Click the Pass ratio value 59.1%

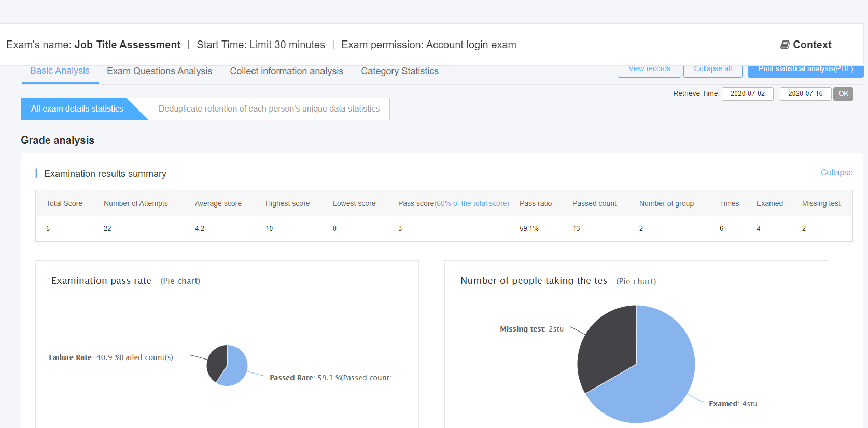pos(529,229)
